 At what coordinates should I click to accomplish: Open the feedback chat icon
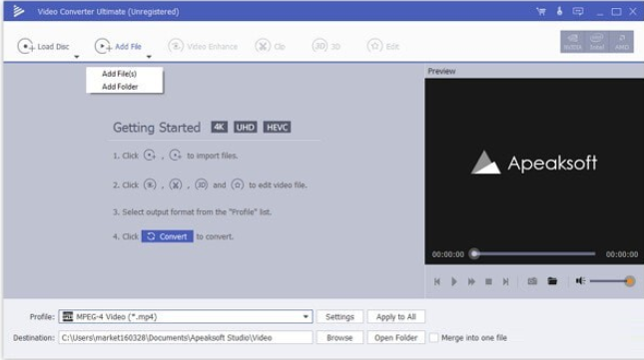(x=578, y=12)
